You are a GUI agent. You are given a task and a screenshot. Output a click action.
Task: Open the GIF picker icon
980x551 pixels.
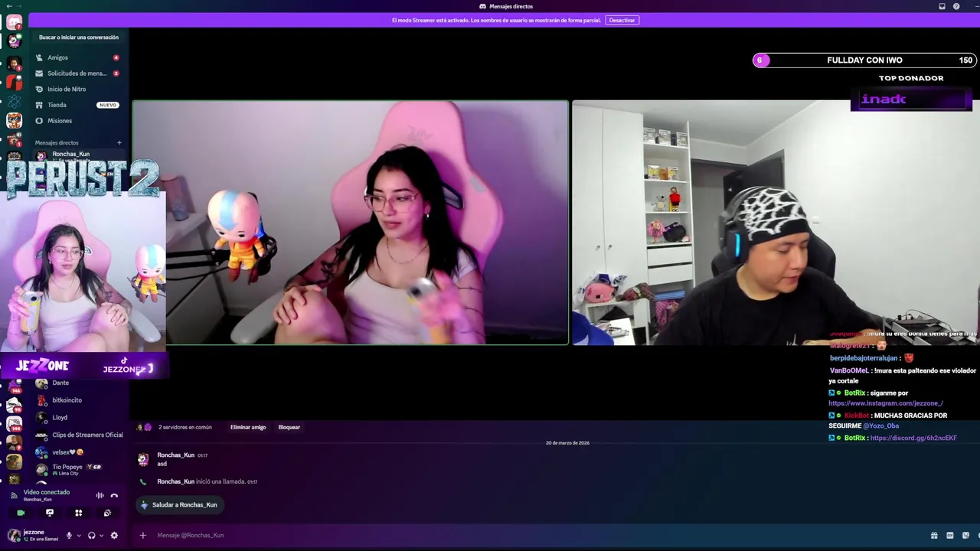[950, 536]
